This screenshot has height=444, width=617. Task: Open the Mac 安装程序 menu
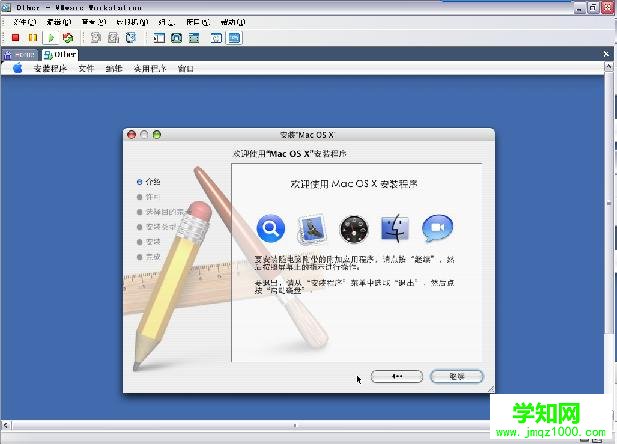tap(50, 68)
